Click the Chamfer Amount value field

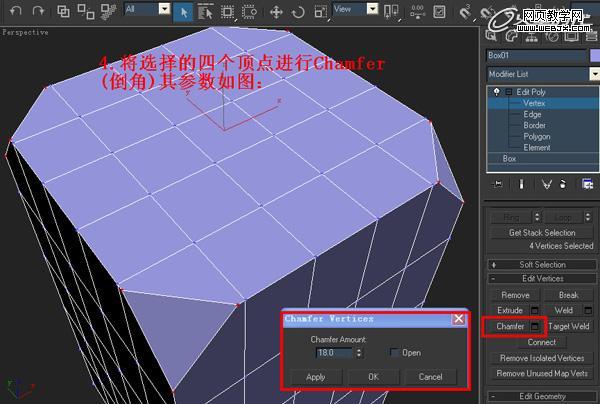coord(334,353)
